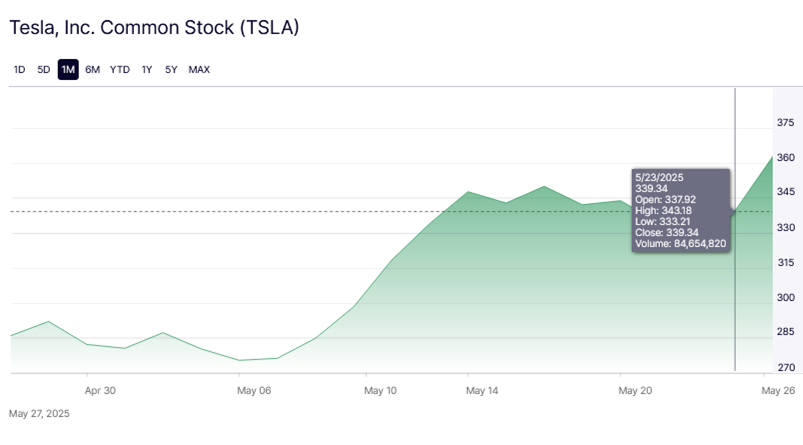Show MAX price history
This screenshot has width=803, height=445.
[x=199, y=69]
